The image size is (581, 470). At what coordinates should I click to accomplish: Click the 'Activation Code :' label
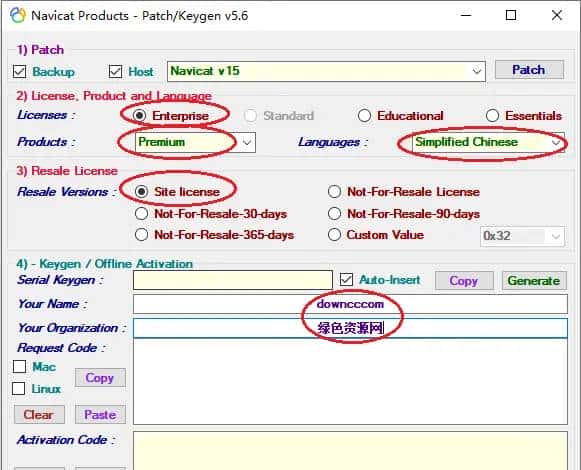(66, 440)
